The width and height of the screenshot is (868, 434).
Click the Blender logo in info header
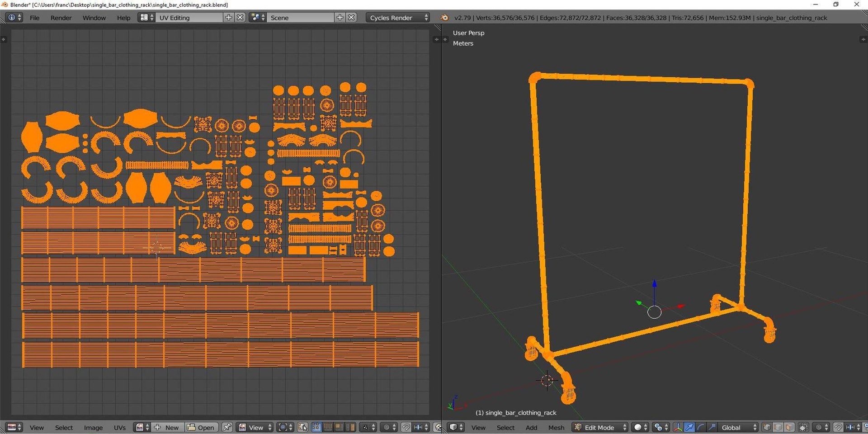click(444, 18)
